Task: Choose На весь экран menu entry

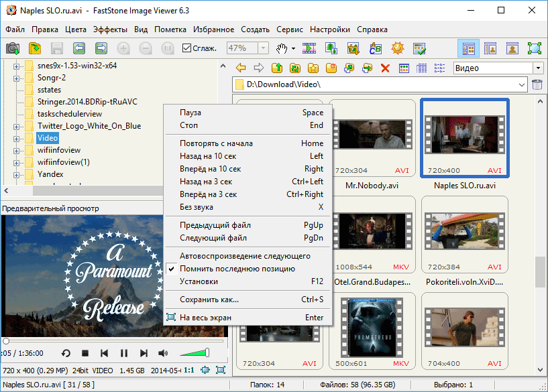Action: 248,318
